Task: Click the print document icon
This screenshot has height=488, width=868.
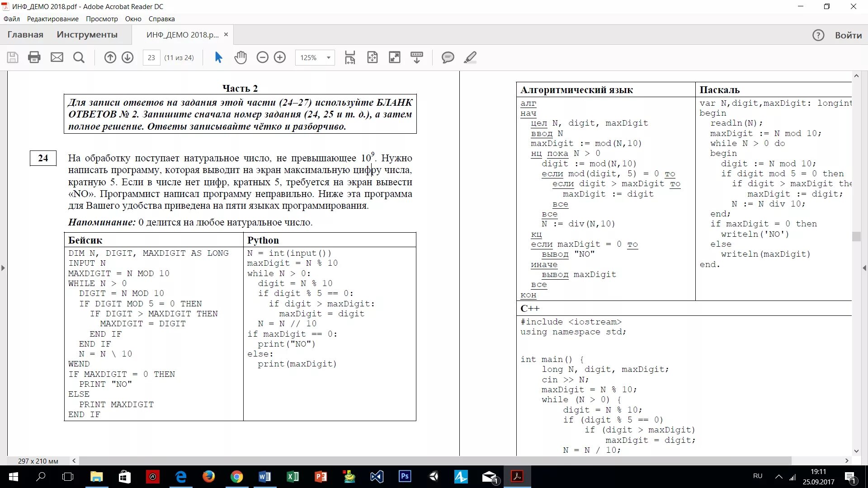Action: coord(33,57)
